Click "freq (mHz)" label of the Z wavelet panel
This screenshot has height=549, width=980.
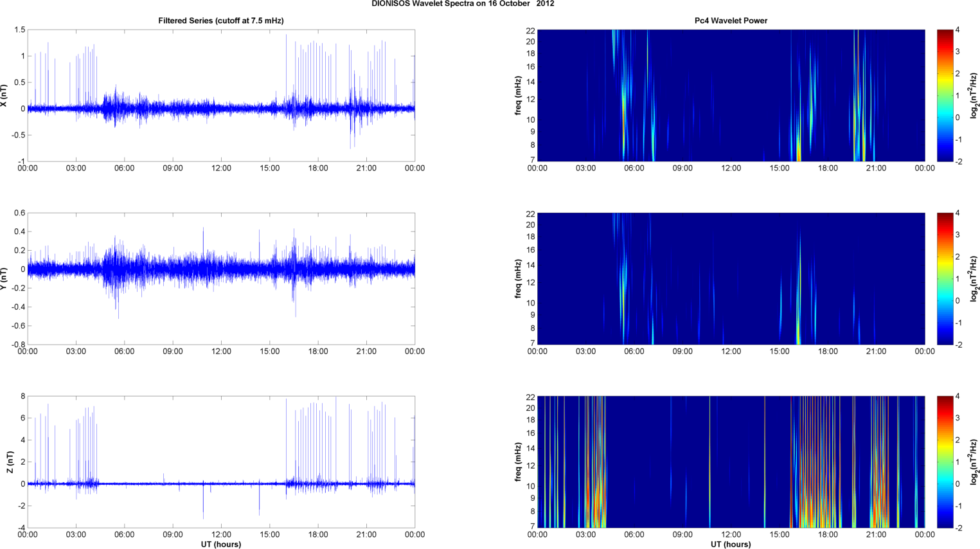(518, 462)
